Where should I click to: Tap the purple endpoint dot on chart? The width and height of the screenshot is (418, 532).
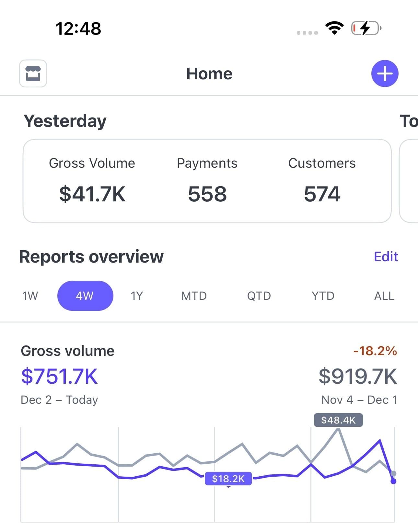pyautogui.click(x=393, y=481)
